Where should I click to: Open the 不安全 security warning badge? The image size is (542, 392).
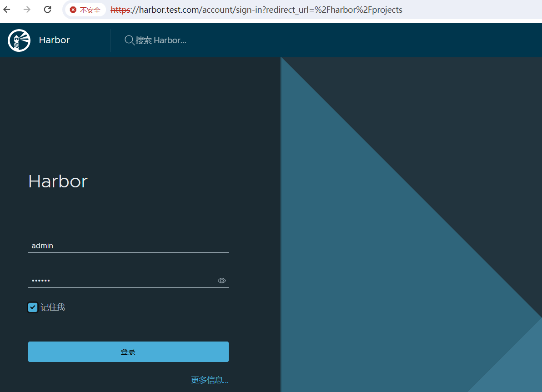85,10
